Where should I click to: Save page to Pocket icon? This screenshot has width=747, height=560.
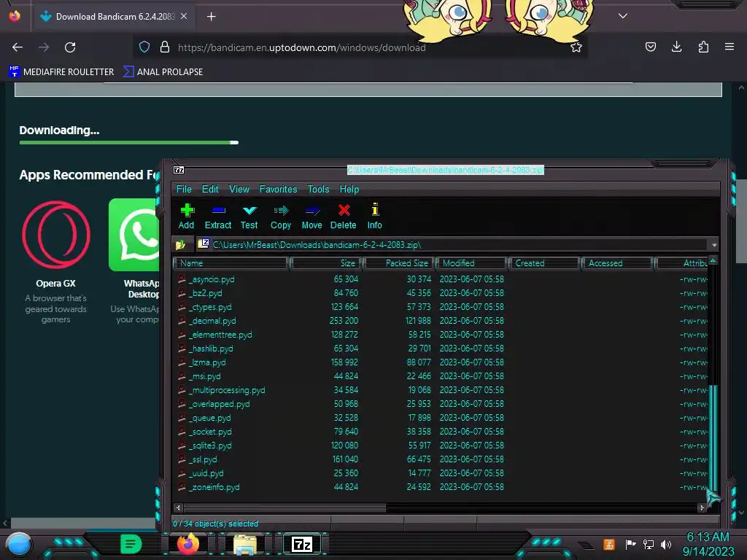tap(650, 47)
